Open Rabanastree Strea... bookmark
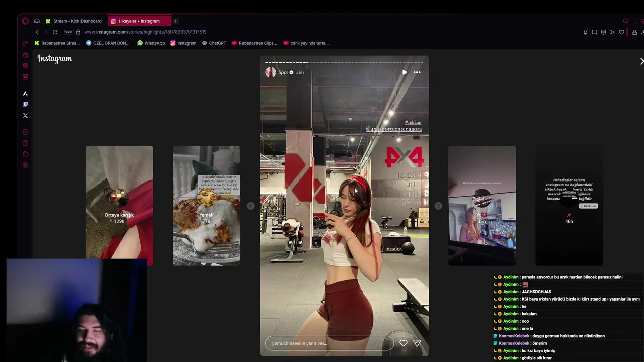This screenshot has height=362, width=644. click(57, 43)
